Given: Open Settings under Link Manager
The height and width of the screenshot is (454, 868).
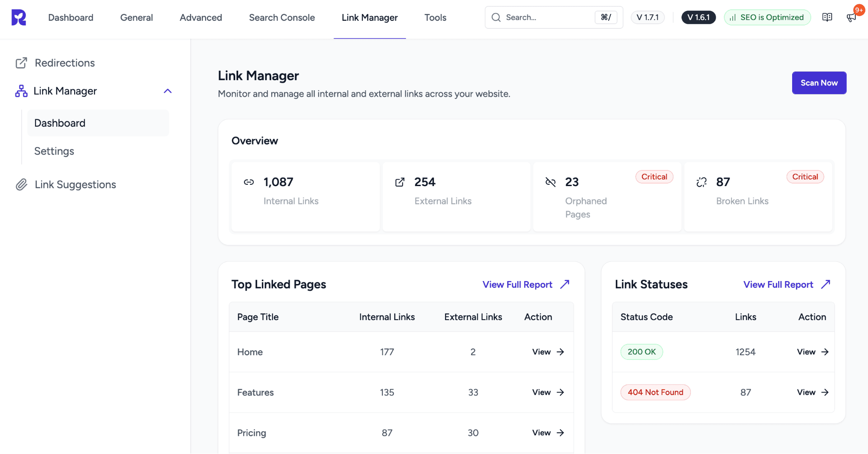Looking at the screenshot, I should (54, 151).
